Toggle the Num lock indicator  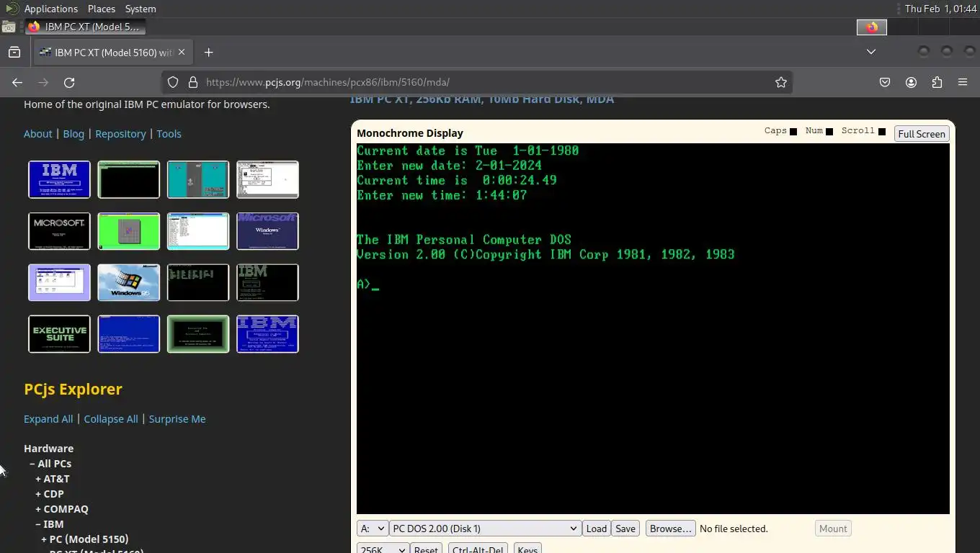coord(829,131)
